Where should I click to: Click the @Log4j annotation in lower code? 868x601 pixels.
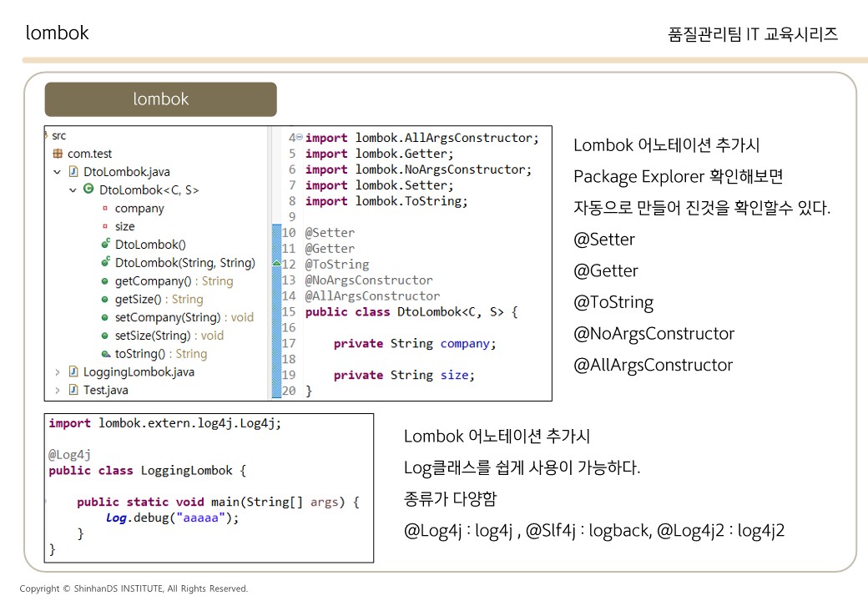(x=69, y=455)
